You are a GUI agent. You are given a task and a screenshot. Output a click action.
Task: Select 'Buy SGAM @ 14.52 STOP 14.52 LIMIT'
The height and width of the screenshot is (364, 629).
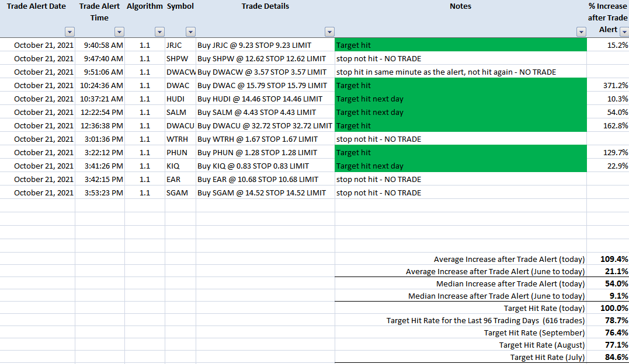pyautogui.click(x=265, y=193)
